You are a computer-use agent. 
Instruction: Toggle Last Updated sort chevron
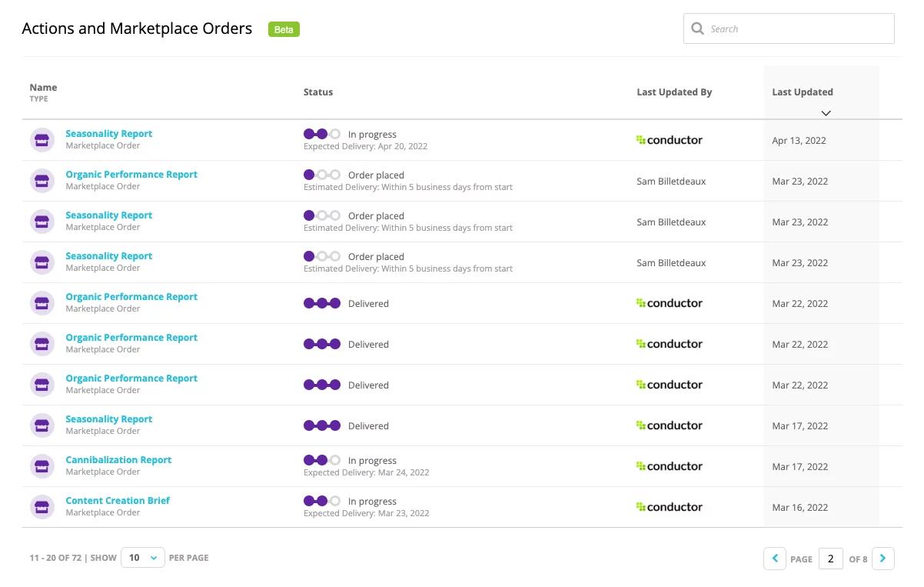pos(826,113)
